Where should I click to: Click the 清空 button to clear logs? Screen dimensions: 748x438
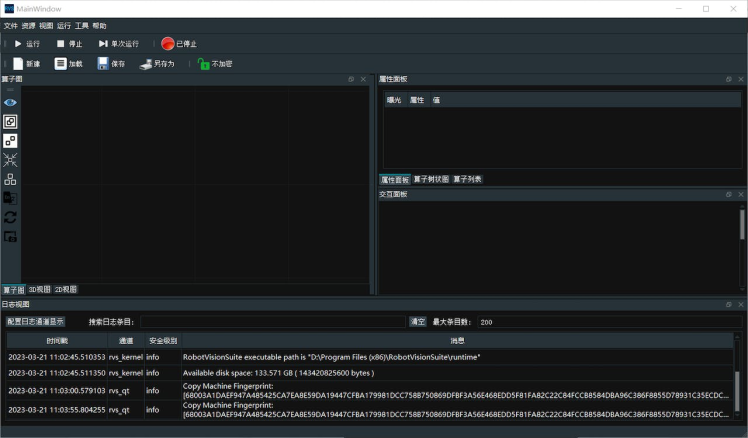click(x=418, y=322)
